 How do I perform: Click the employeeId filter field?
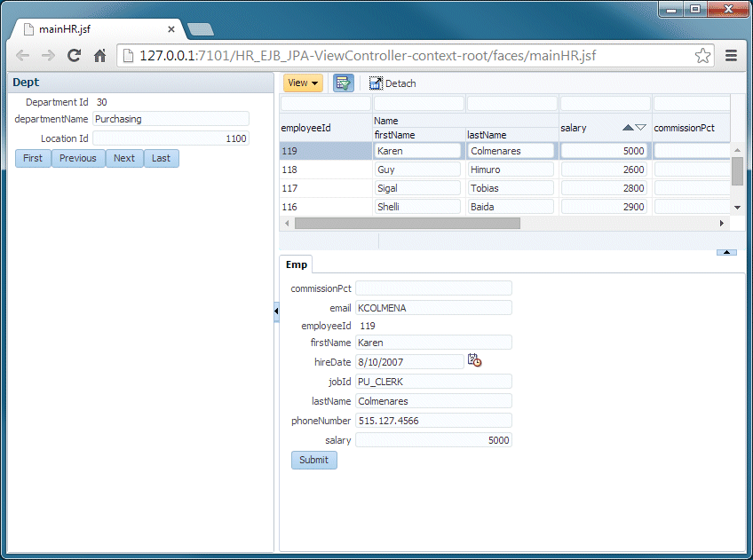click(x=326, y=103)
